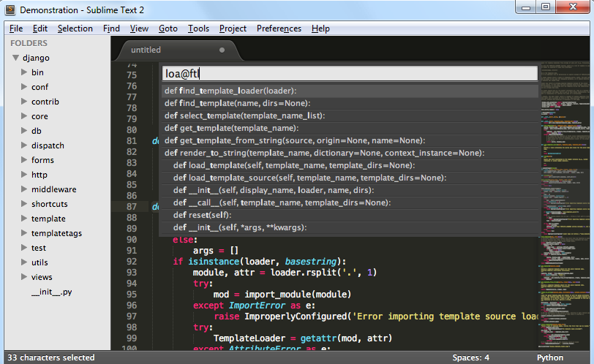This screenshot has width=594, height=364.
Task: Select def __call__ result
Action: tap(350, 202)
